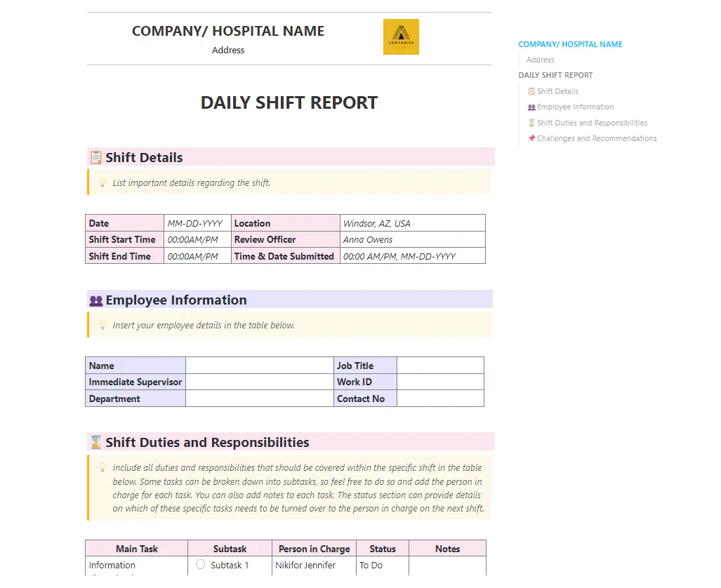The height and width of the screenshot is (588, 721).
Task: Jump to Employee Information from the outline
Action: (x=575, y=107)
